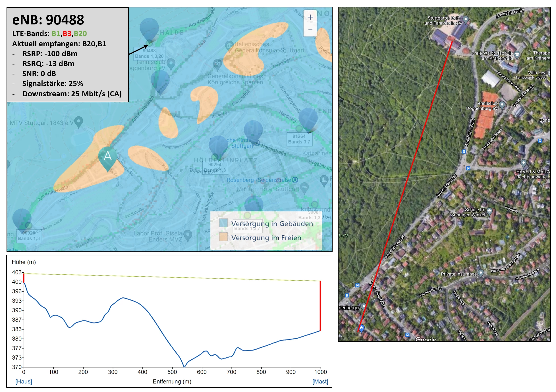Screen dimensions: 556x392
Task: Click the 90488 Bands 1,3,20 label
Action: point(149,53)
